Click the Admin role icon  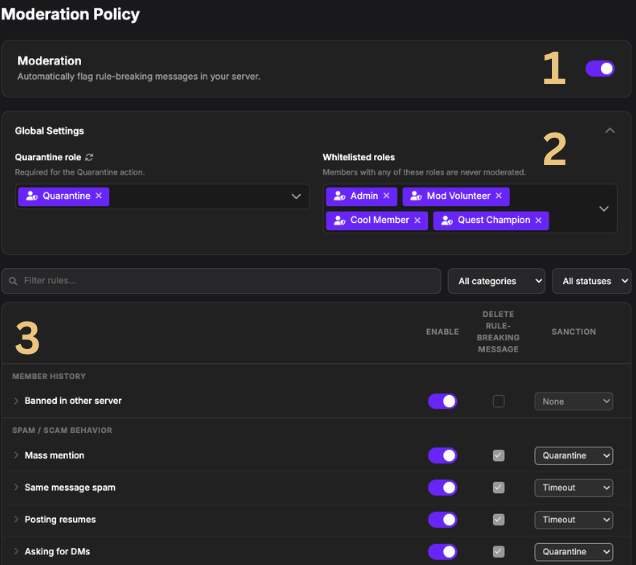(339, 196)
